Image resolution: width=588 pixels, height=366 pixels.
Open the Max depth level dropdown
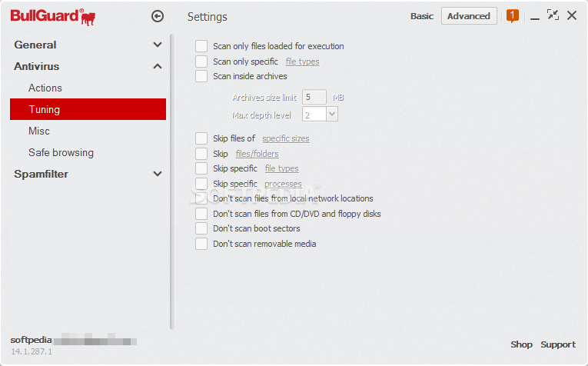[x=332, y=114]
